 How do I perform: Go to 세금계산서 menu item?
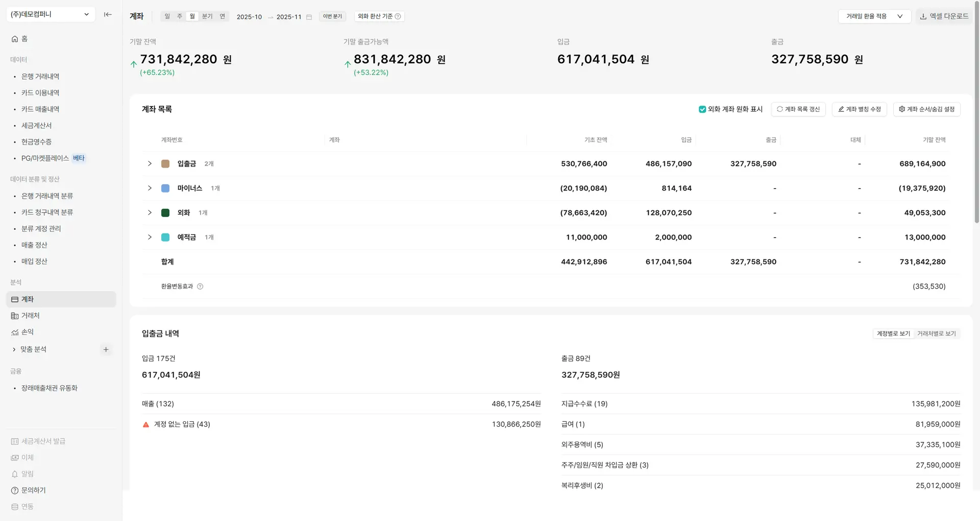[36, 125]
